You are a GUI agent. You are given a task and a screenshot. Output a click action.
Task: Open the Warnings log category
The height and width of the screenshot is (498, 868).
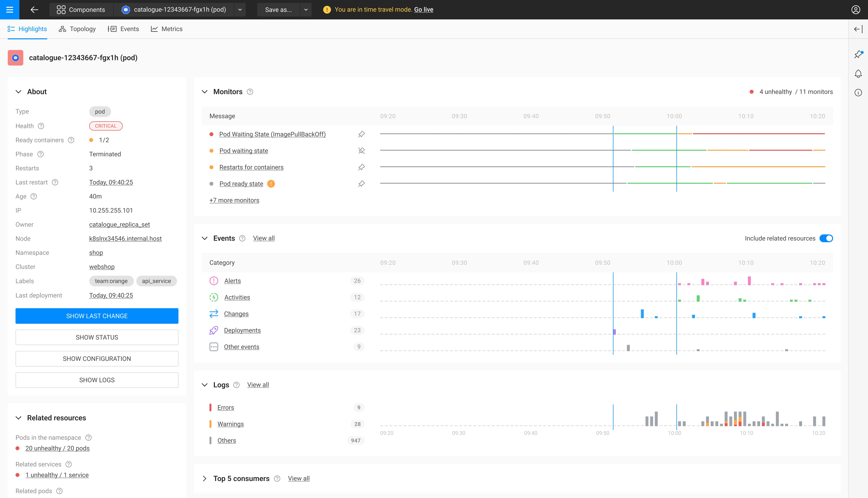tap(231, 424)
